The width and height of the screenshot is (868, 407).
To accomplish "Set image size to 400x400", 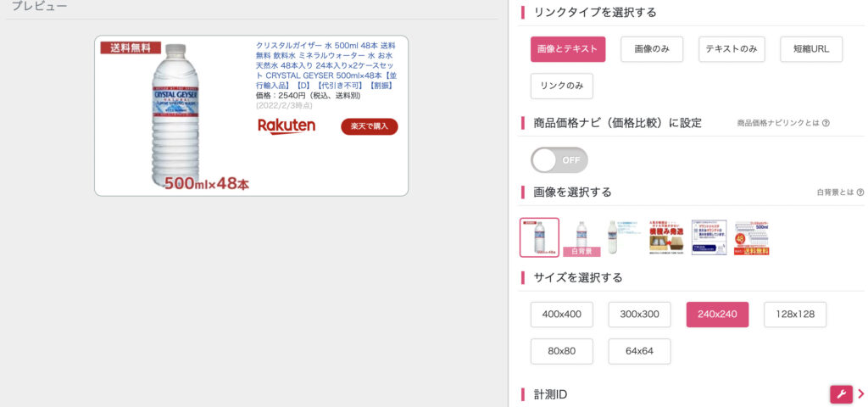I will 561,315.
